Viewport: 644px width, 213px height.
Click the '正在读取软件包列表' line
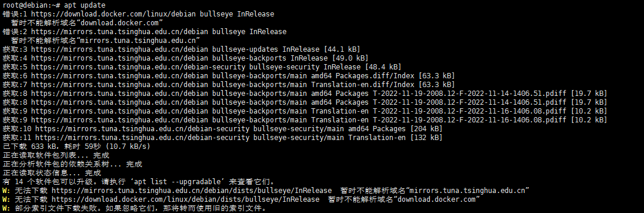56,155
